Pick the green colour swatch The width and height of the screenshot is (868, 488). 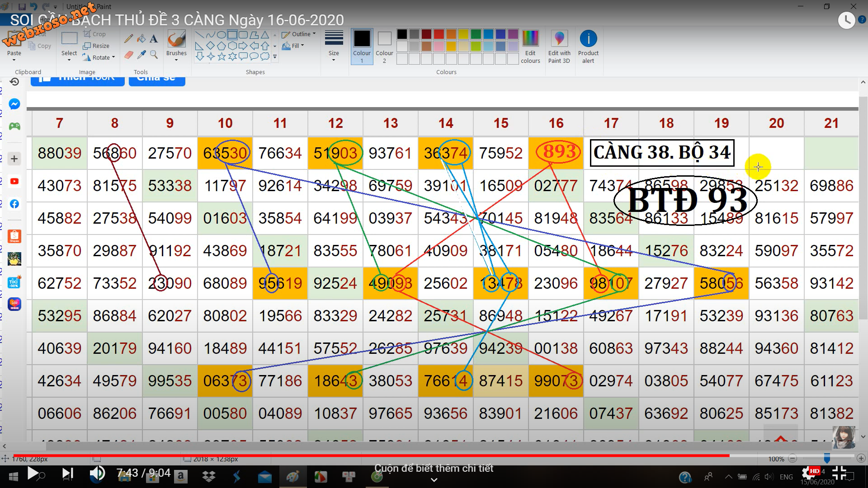(476, 34)
